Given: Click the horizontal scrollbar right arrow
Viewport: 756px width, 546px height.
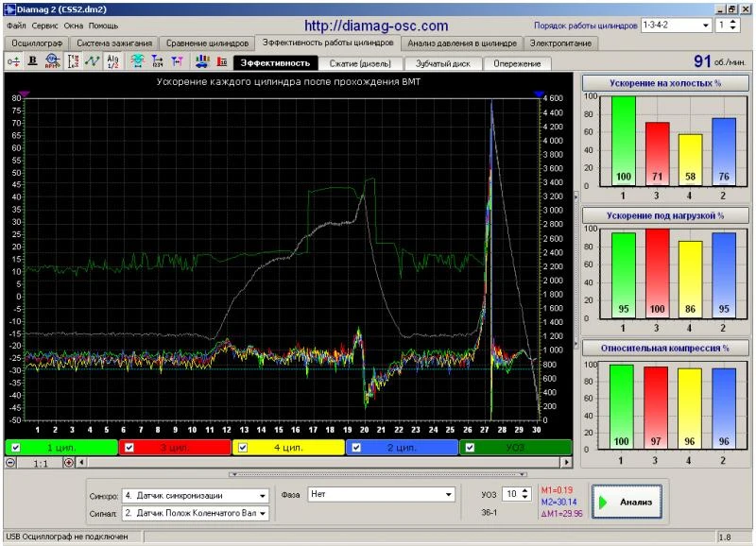Looking at the screenshot, I should [x=566, y=463].
